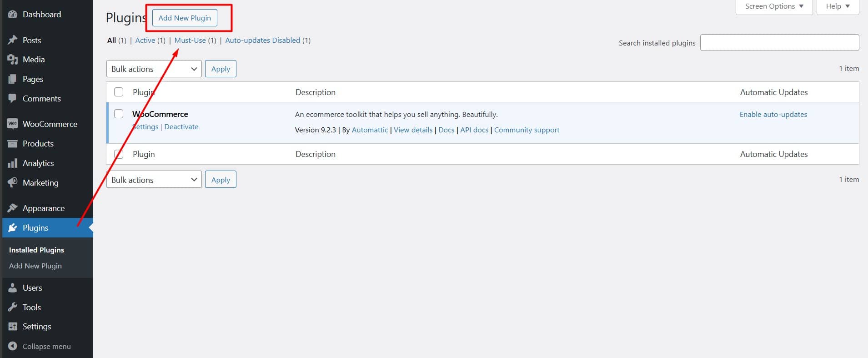The width and height of the screenshot is (868, 358).
Task: Expand the Screen Options panel
Action: click(774, 6)
